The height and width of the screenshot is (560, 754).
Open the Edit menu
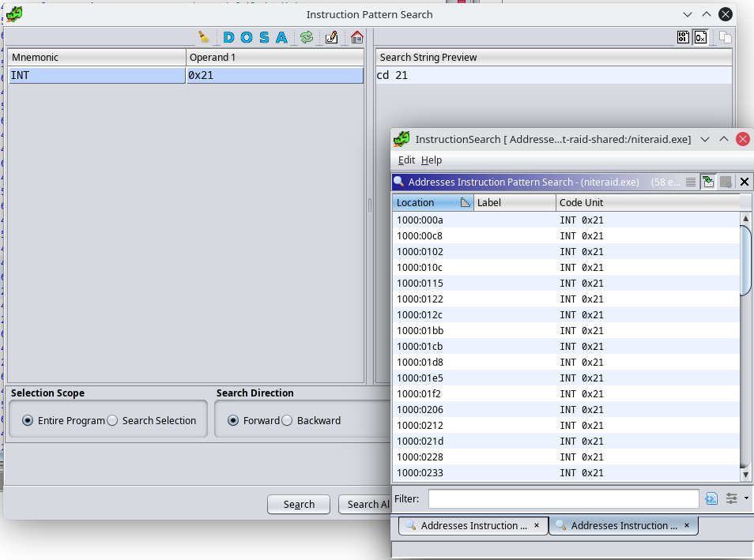pyautogui.click(x=405, y=160)
